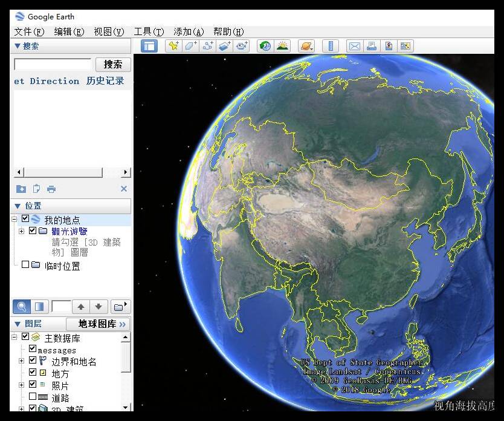Collapse the 位置 panel triangle
The image size is (504, 421).
[x=18, y=206]
